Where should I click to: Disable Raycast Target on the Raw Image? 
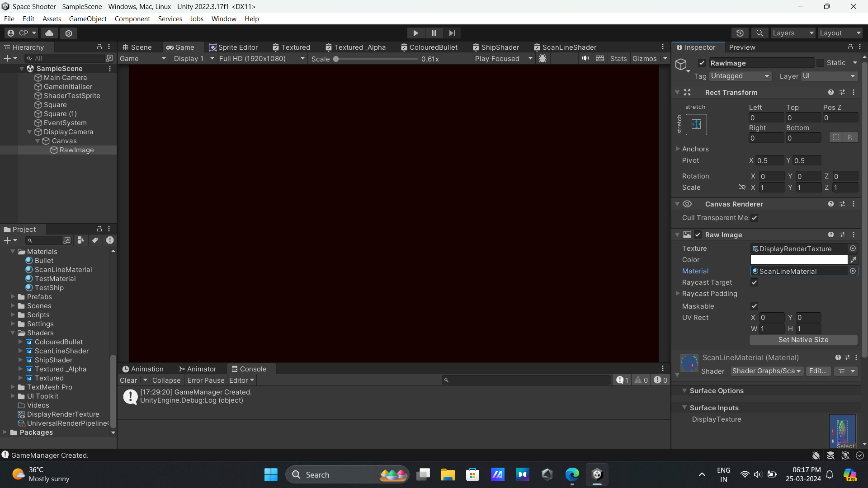pos(754,282)
